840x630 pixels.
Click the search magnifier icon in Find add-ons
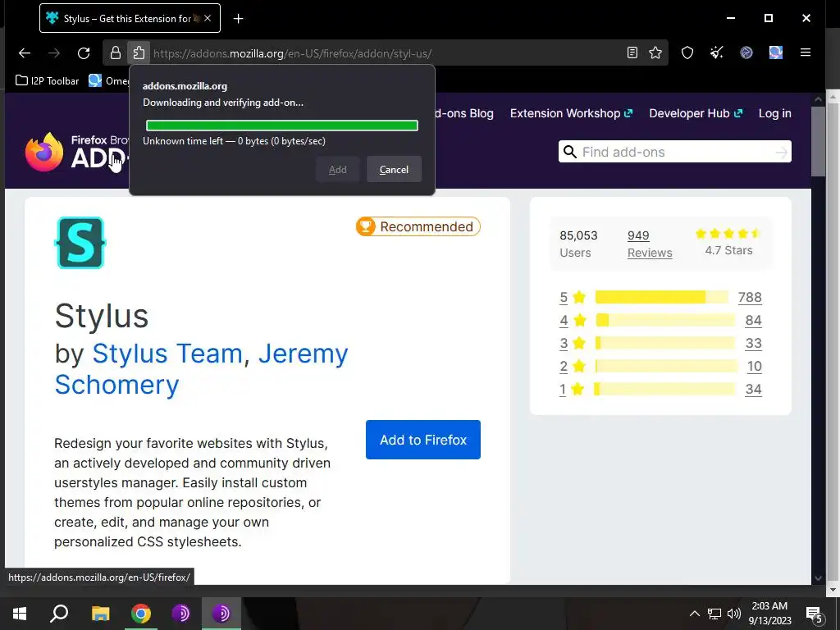[571, 152]
